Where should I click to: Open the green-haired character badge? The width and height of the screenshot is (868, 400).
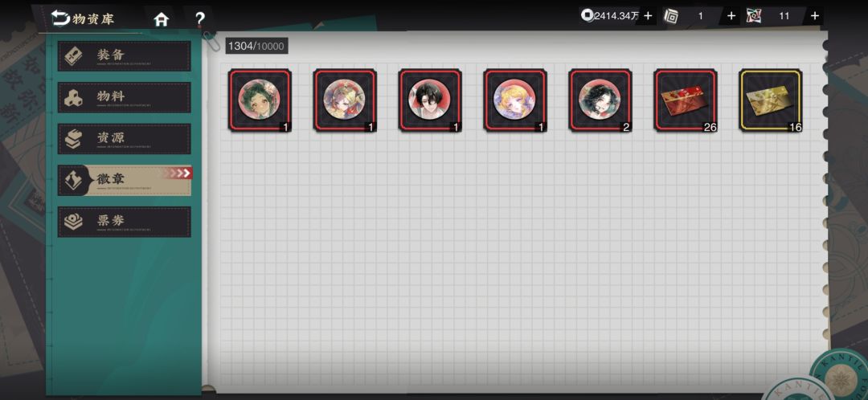click(260, 100)
